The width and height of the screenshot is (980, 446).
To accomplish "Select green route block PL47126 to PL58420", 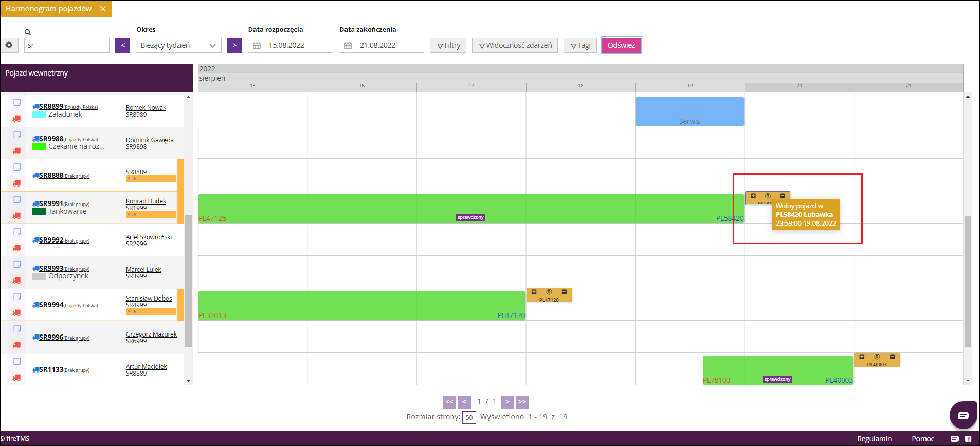I will (x=471, y=209).
